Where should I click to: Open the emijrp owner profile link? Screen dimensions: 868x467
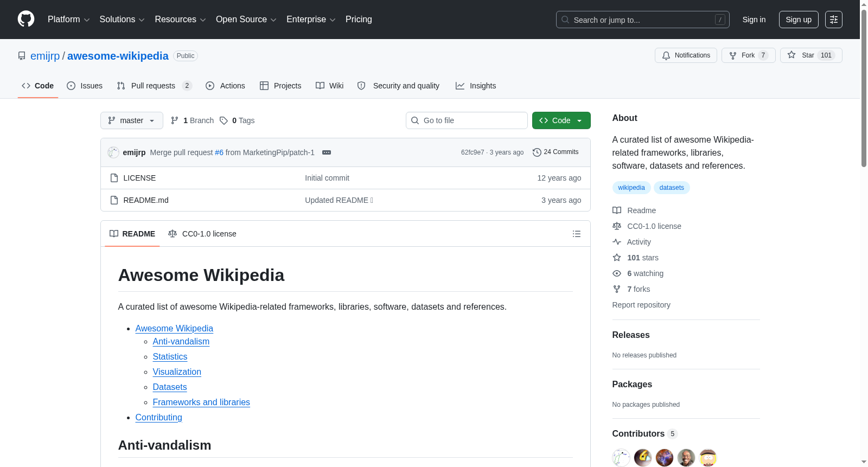(x=45, y=56)
